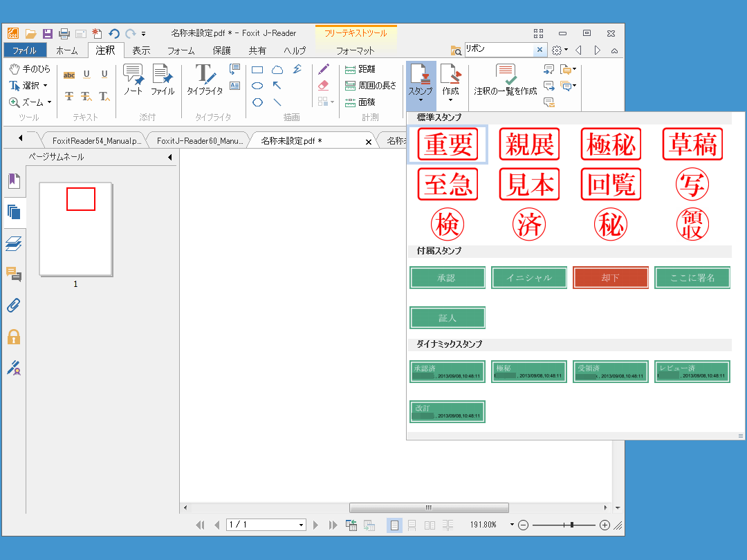Viewport: 747px width, 560px height.
Task: Insert the 重要 standard stamp
Action: tap(448, 144)
